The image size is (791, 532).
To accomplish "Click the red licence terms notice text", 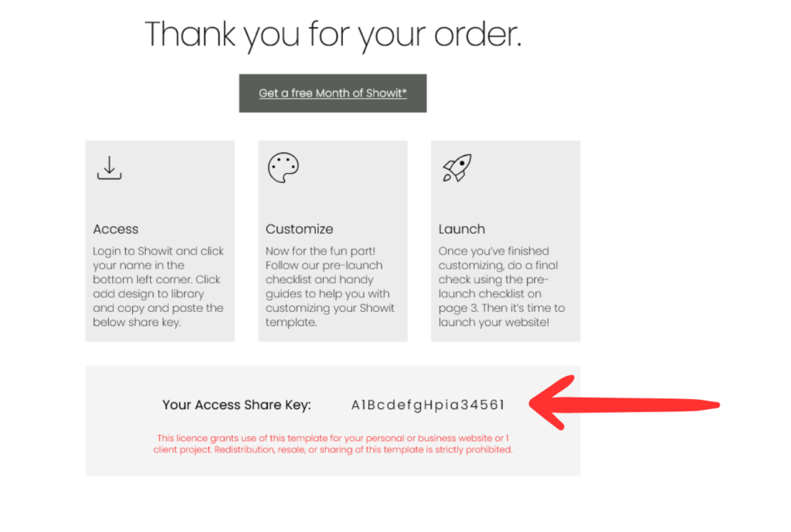I will click(333, 444).
